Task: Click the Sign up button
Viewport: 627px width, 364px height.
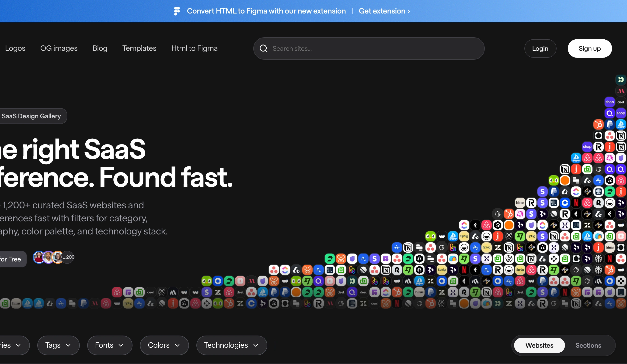Action: [x=590, y=48]
